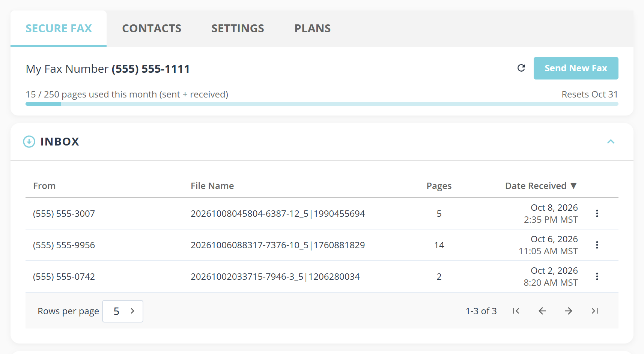Image resolution: width=644 pixels, height=354 pixels.
Task: Click the Oct 2, 2026 received date
Action: (x=554, y=271)
